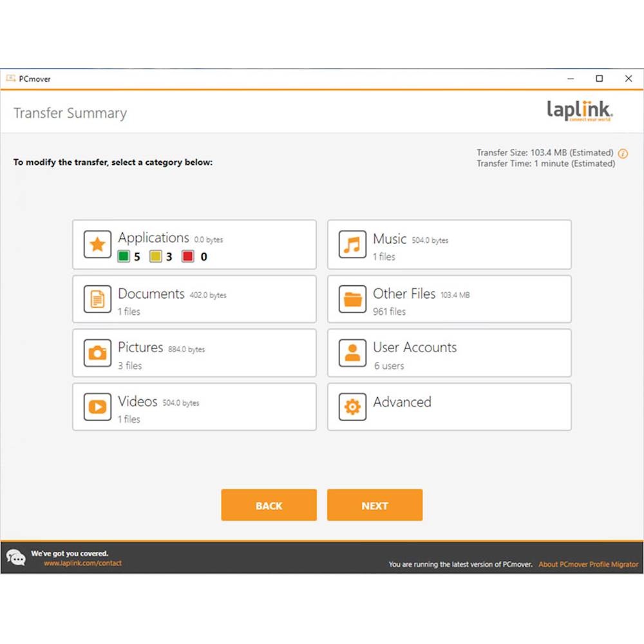Open the www.laplink.com/contact link

[x=82, y=563]
